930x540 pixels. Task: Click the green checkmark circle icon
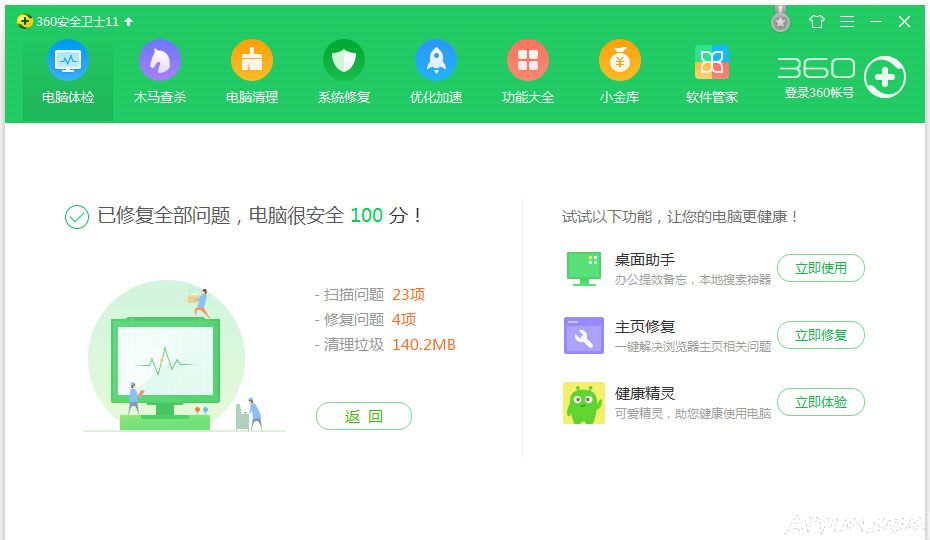[x=77, y=217]
